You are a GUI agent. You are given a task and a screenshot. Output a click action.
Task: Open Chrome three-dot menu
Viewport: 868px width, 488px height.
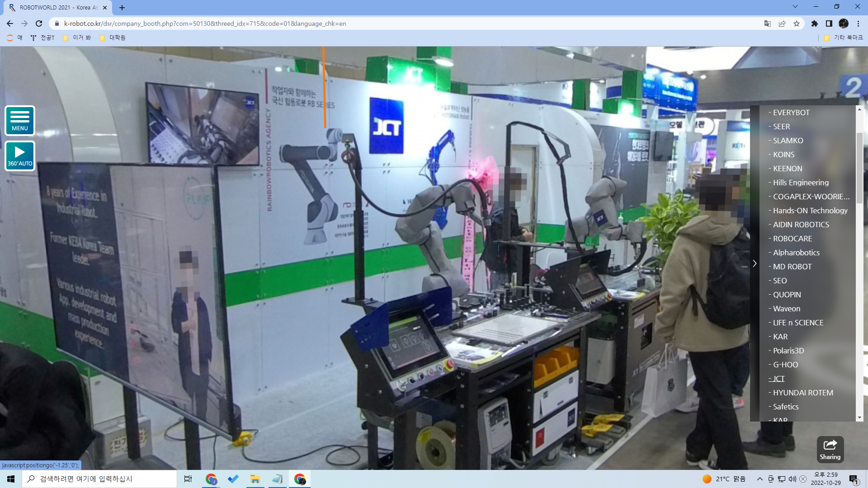pyautogui.click(x=858, y=23)
